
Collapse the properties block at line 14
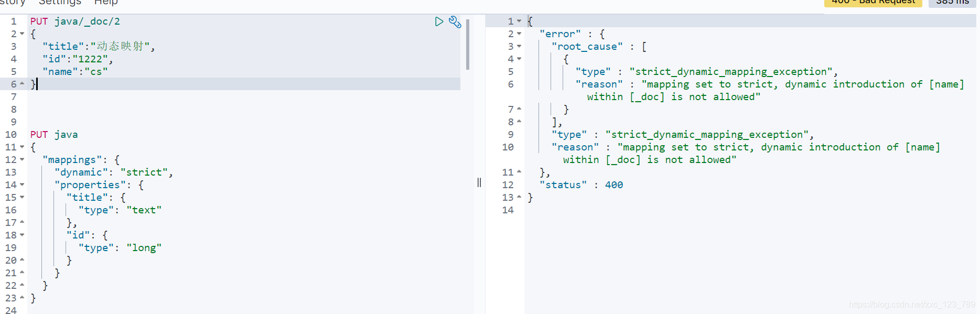click(x=22, y=185)
